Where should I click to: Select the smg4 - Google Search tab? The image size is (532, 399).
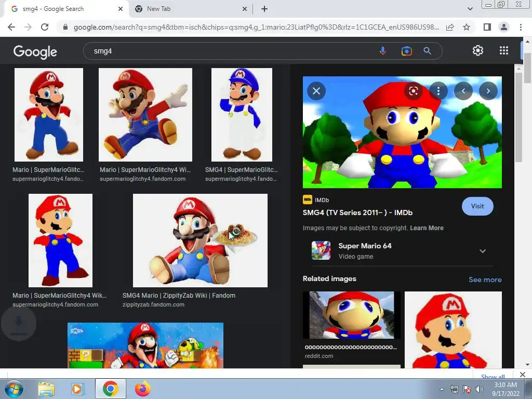66,9
